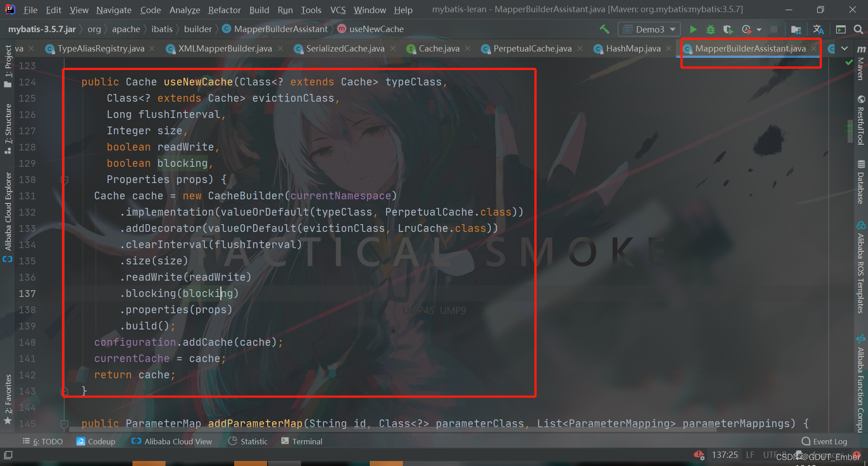Open the Alibaba Cloud Explorer panel

point(8,217)
